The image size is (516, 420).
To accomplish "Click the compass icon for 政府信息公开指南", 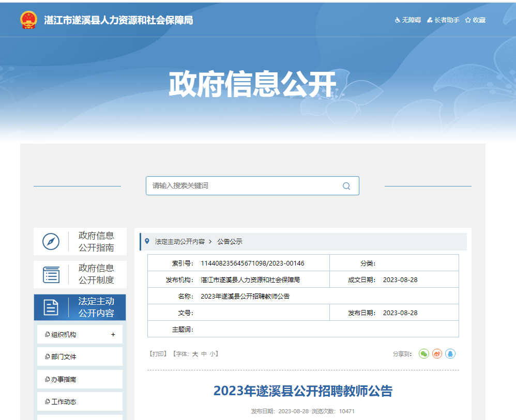I will (x=51, y=241).
